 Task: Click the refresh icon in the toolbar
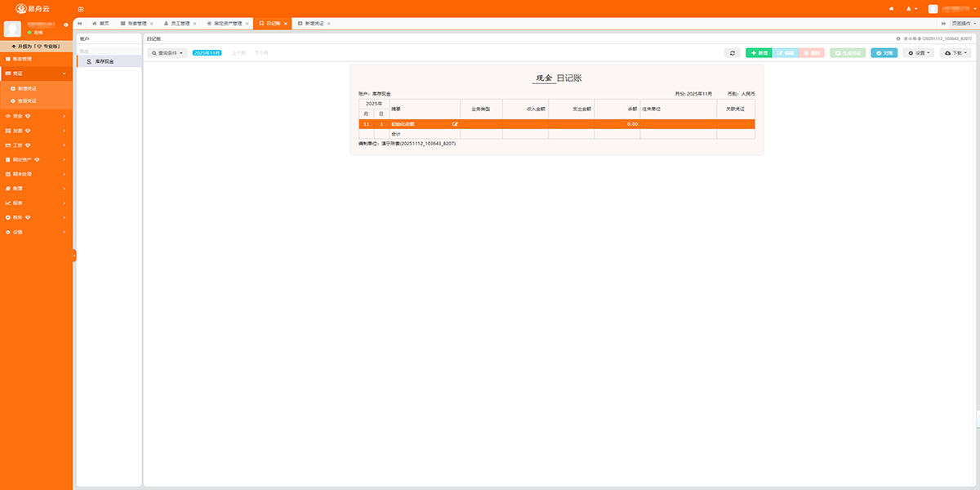coord(733,53)
